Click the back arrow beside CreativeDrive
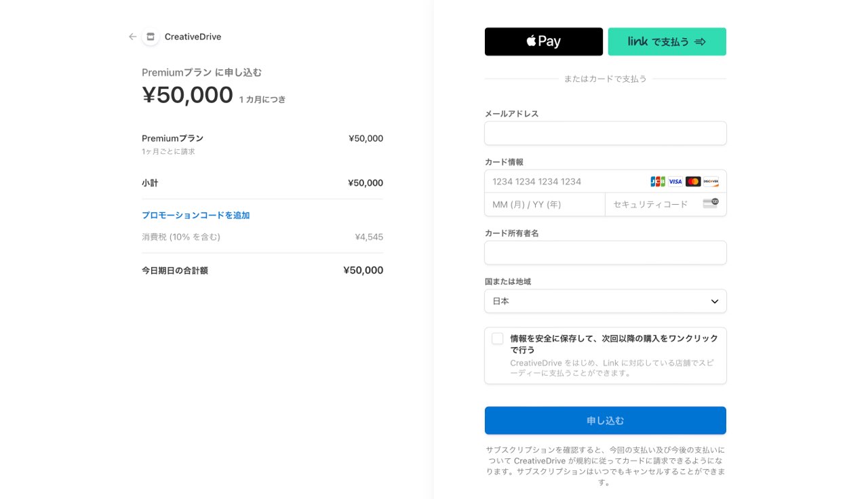Image resolution: width=868 pixels, height=499 pixels. coord(132,37)
